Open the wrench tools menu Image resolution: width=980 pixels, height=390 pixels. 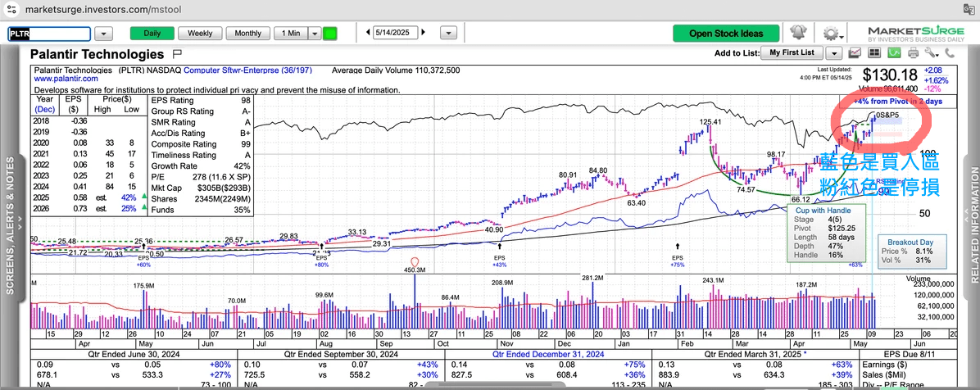click(x=932, y=53)
